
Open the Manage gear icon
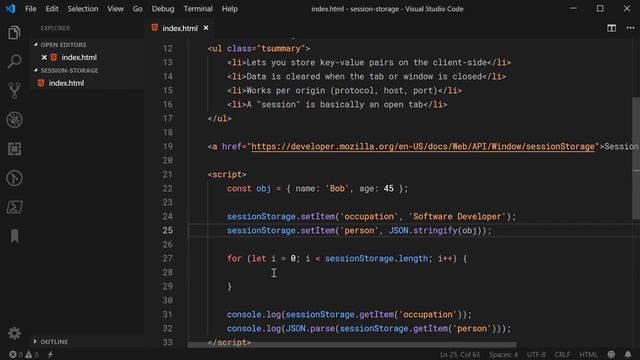pyautogui.click(x=14, y=333)
